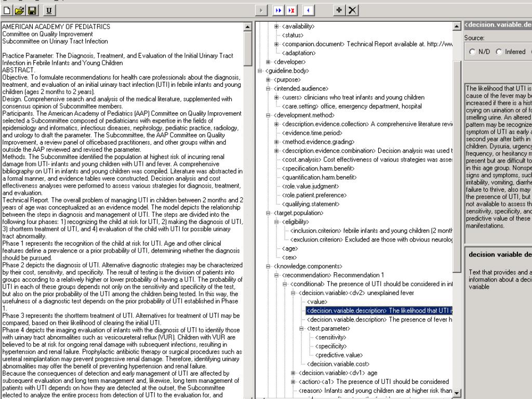Image resolution: width=532 pixels, height=399 pixels.
Task: Expand the availability tree node
Action: pos(276,26)
